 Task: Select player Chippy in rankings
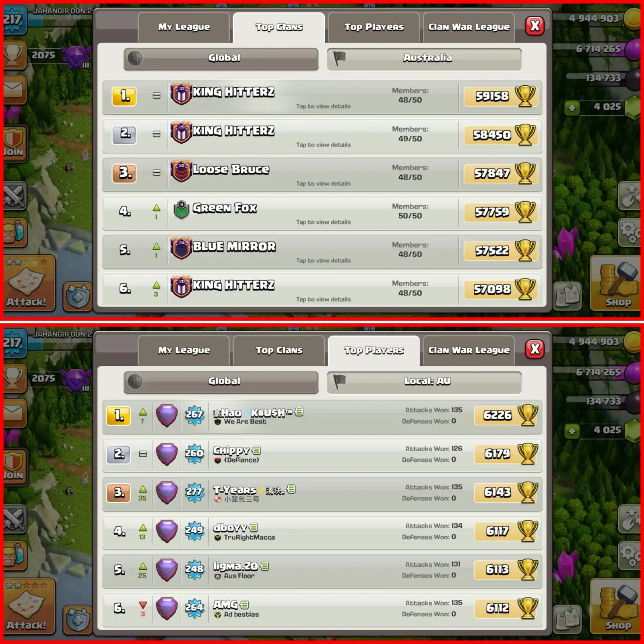click(x=322, y=455)
